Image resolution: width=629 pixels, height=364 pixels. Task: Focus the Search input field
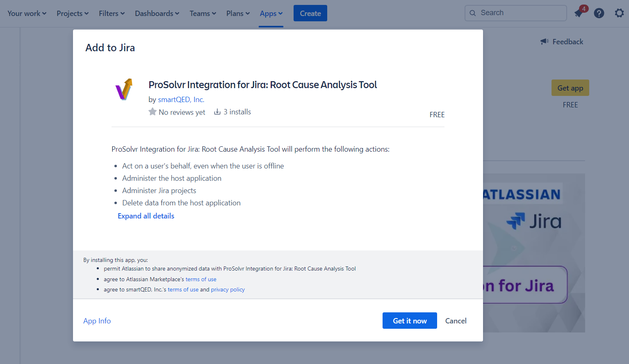pyautogui.click(x=516, y=13)
